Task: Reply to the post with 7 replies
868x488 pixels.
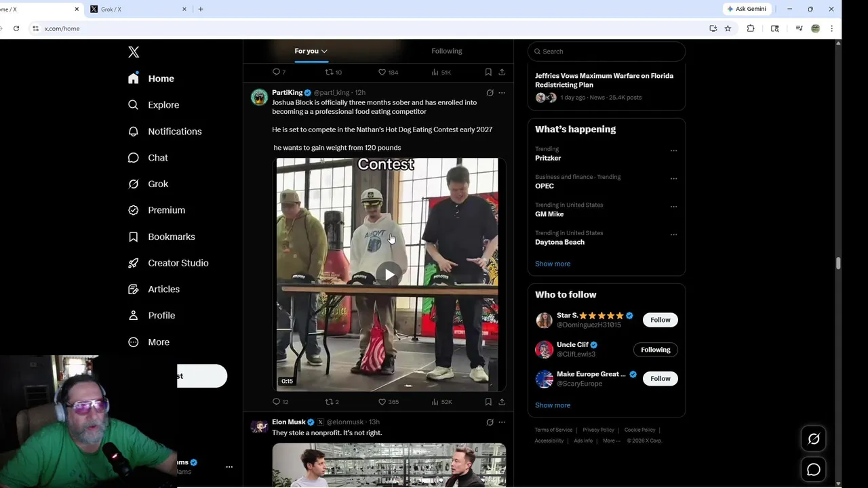Action: click(x=279, y=72)
